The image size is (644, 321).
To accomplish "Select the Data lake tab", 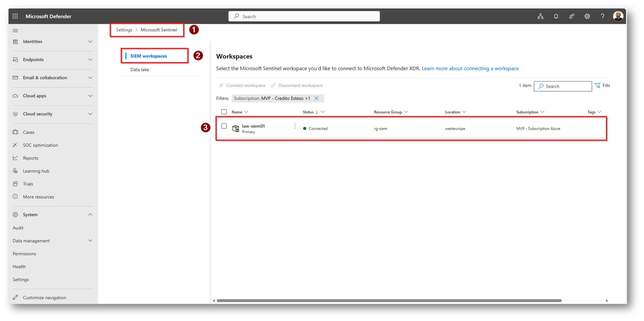I will coord(139,69).
